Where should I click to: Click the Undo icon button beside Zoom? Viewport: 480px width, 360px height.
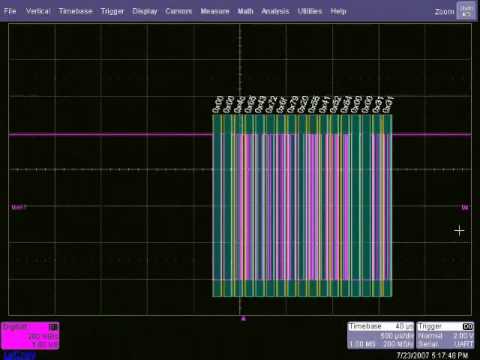(466, 11)
